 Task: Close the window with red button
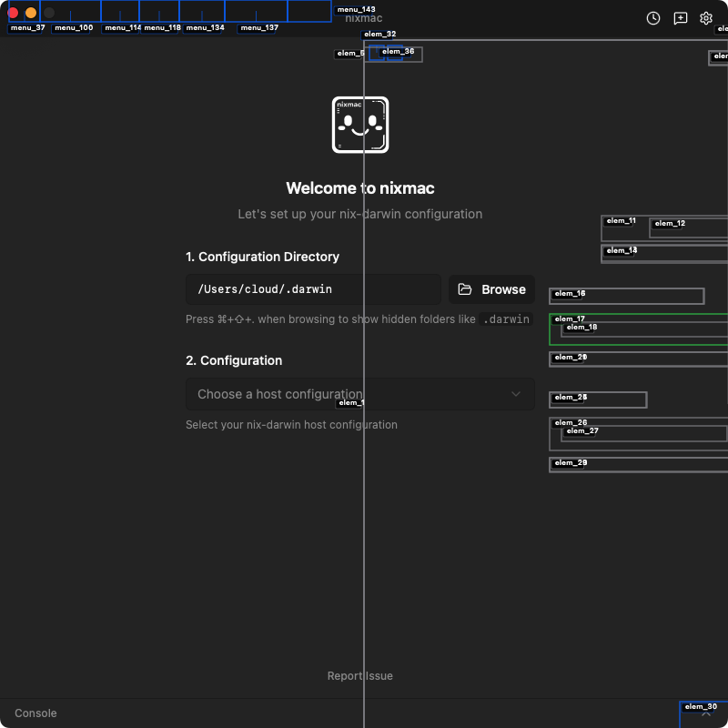[x=13, y=13]
